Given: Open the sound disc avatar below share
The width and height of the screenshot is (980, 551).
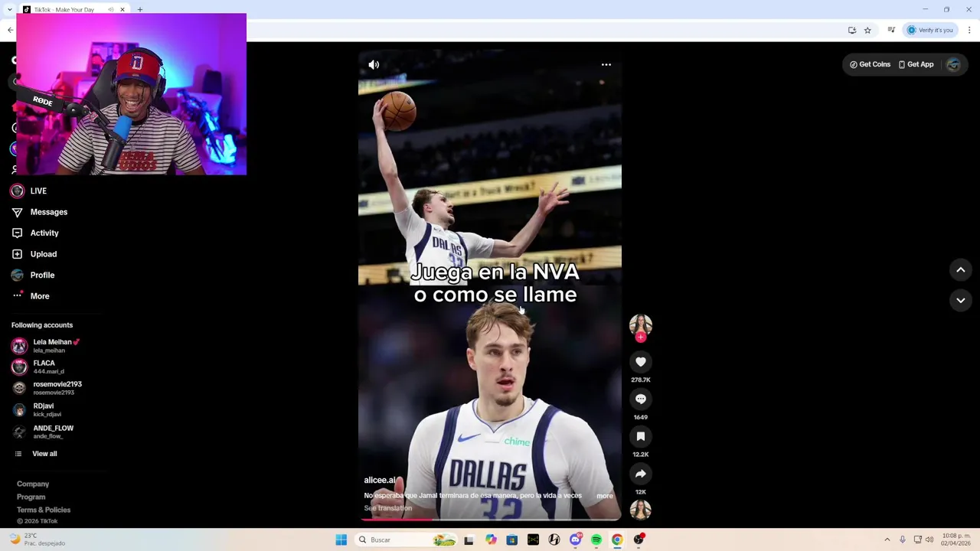Looking at the screenshot, I should pos(641,510).
